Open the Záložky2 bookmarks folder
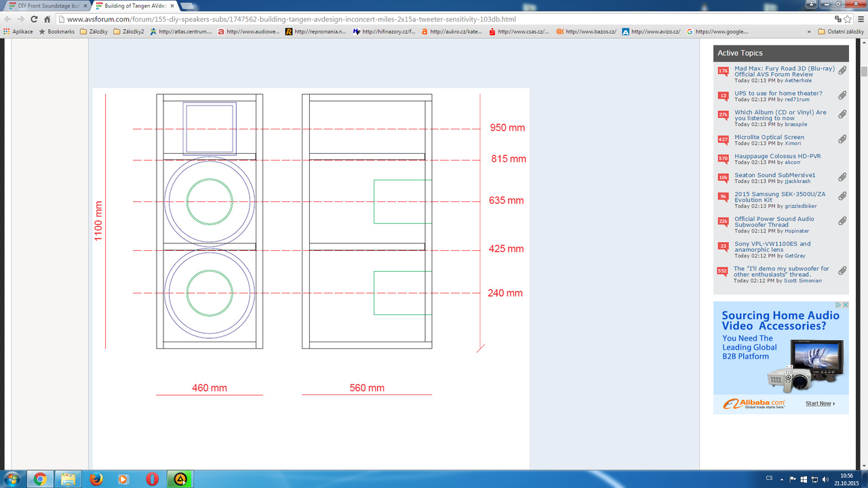868x488 pixels. [129, 31]
